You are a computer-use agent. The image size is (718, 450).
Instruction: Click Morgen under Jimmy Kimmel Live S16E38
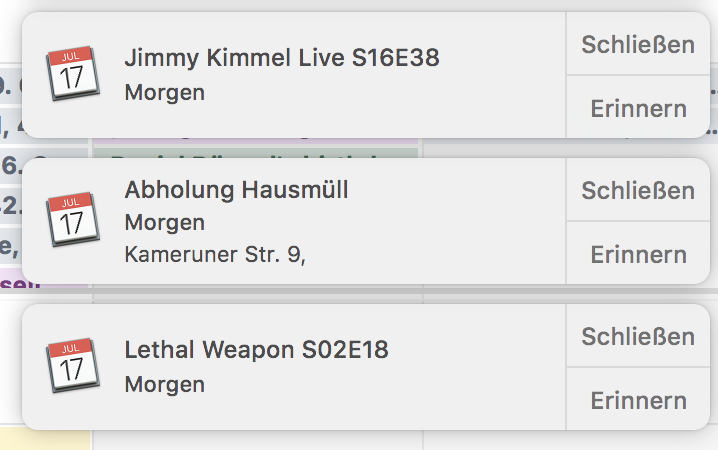[165, 93]
